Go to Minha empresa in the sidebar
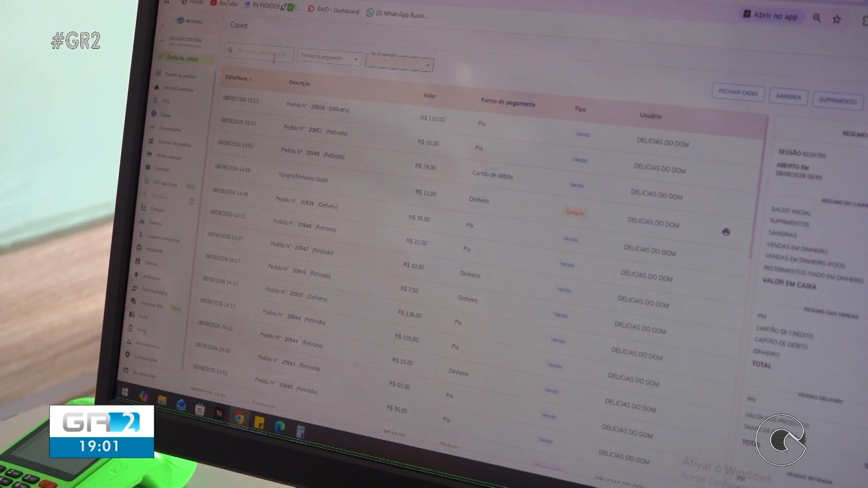The image size is (868, 488). pos(169,157)
